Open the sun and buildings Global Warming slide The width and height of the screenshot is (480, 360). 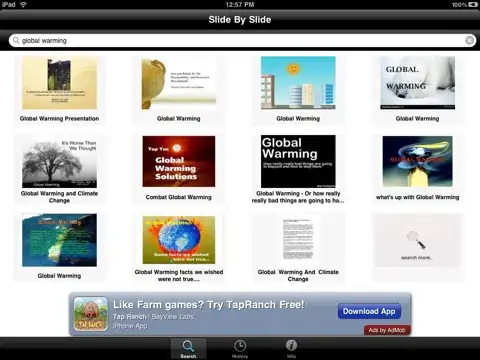(x=298, y=83)
